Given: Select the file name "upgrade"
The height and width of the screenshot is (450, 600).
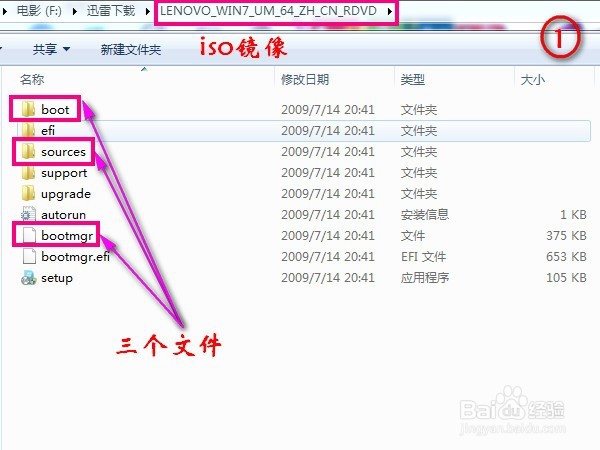Looking at the screenshot, I should (66, 194).
